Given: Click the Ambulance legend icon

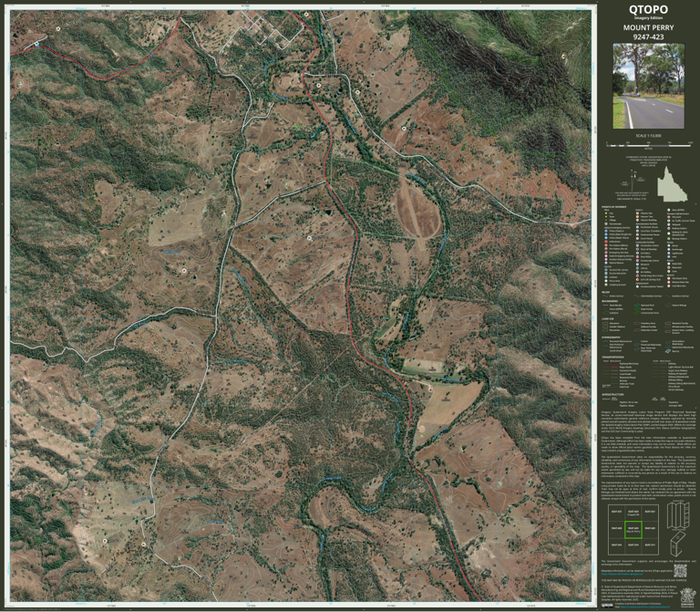Looking at the screenshot, I should [606, 241].
